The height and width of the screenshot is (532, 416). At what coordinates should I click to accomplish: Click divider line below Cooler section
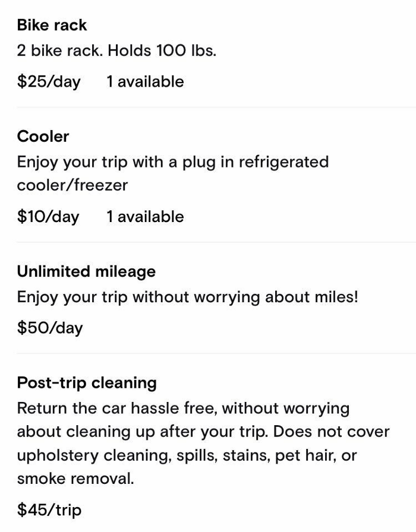[216, 242]
